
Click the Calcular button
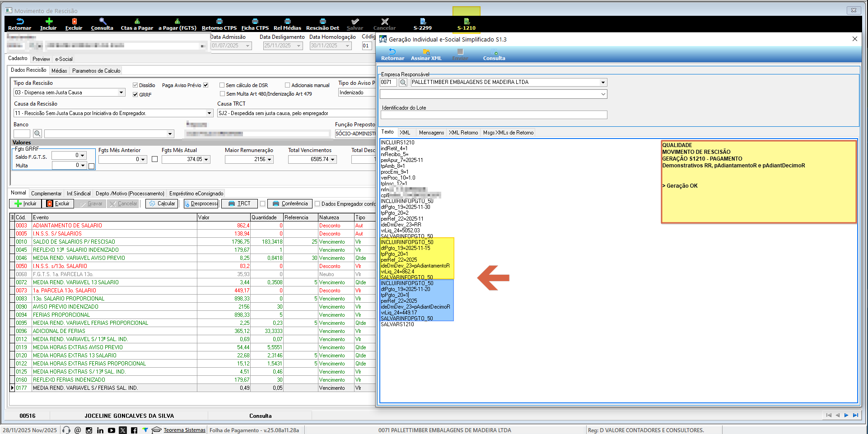162,204
